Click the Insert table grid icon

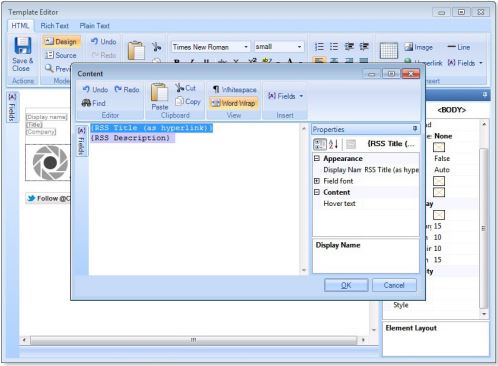click(389, 51)
